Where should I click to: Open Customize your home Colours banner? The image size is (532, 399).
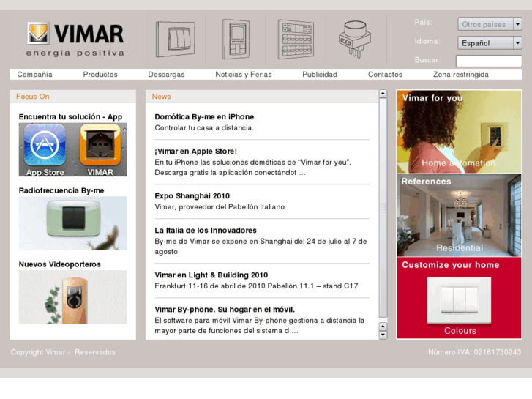tap(459, 298)
